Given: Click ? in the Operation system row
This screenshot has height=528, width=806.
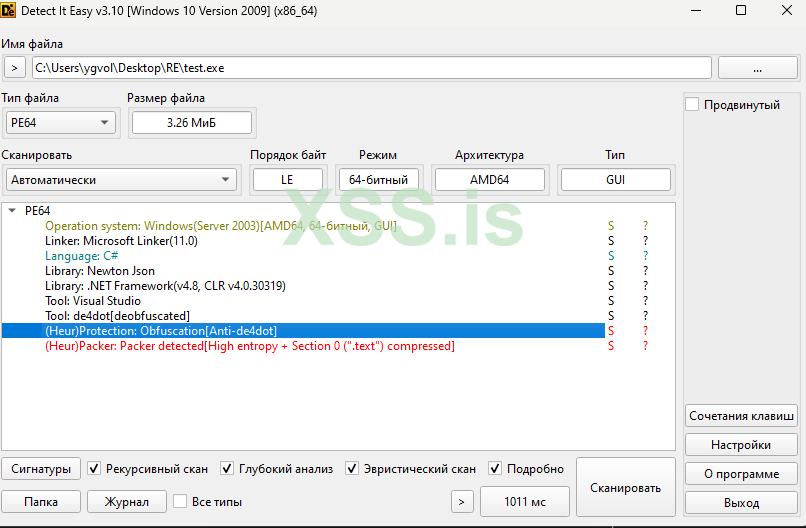Looking at the screenshot, I should (x=646, y=226).
